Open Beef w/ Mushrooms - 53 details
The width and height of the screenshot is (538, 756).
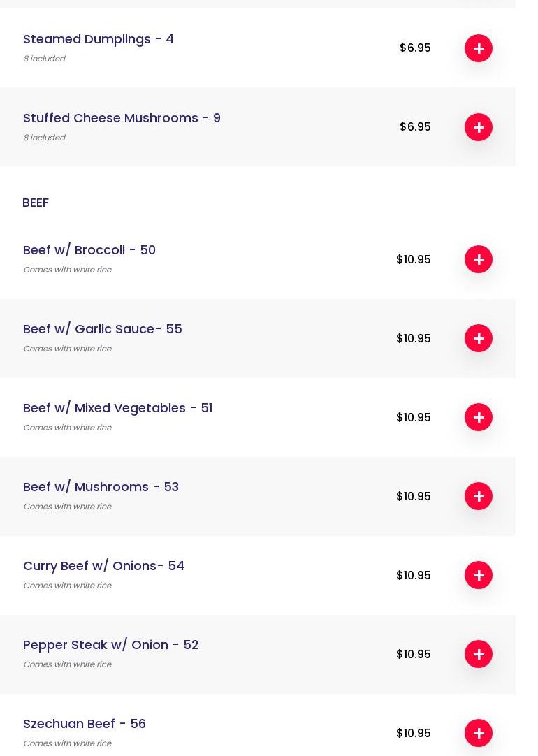click(101, 487)
